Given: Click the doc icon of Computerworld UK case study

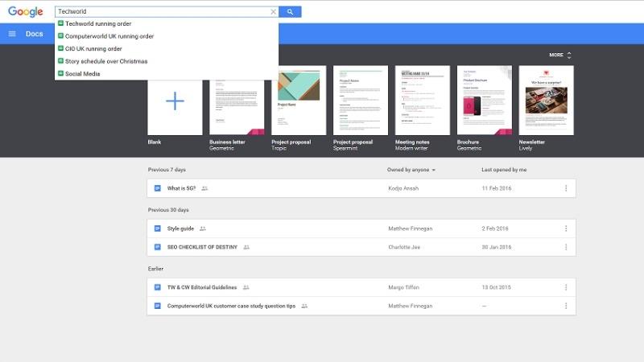Looking at the screenshot, I should coord(157,306).
